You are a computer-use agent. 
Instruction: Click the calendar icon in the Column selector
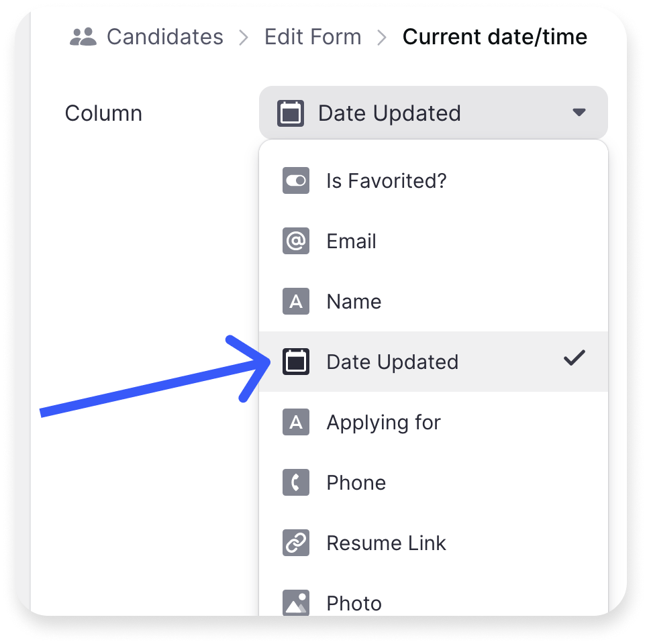(x=291, y=113)
